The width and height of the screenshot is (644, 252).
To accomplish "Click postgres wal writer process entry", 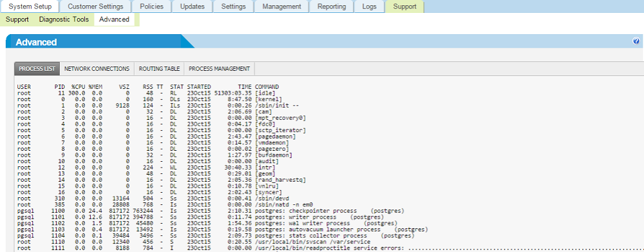I will point(326,223).
